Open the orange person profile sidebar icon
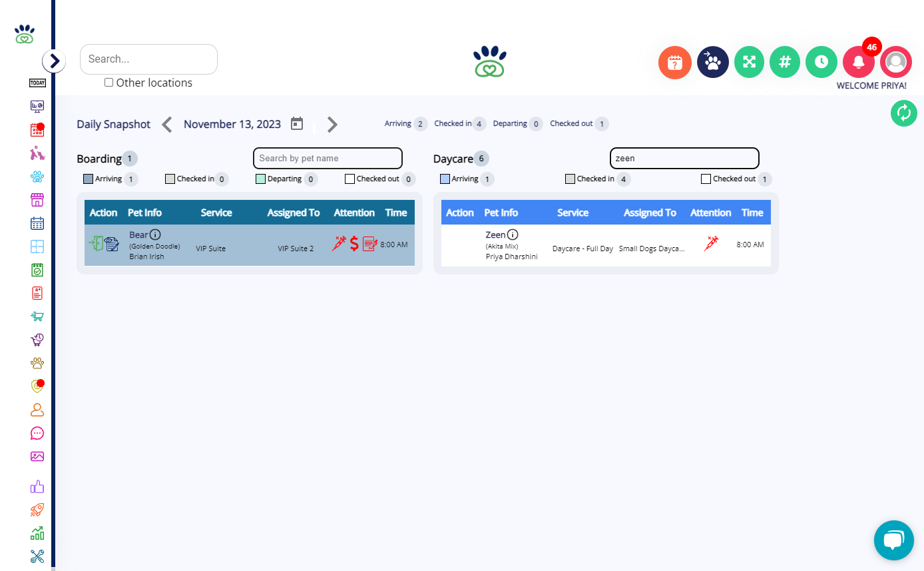924x571 pixels. 37,410
